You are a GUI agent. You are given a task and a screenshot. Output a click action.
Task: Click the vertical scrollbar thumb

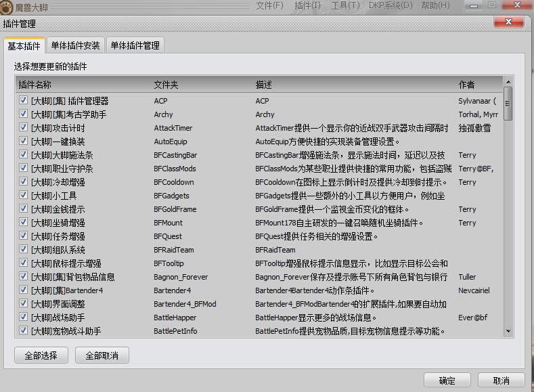pos(508,104)
